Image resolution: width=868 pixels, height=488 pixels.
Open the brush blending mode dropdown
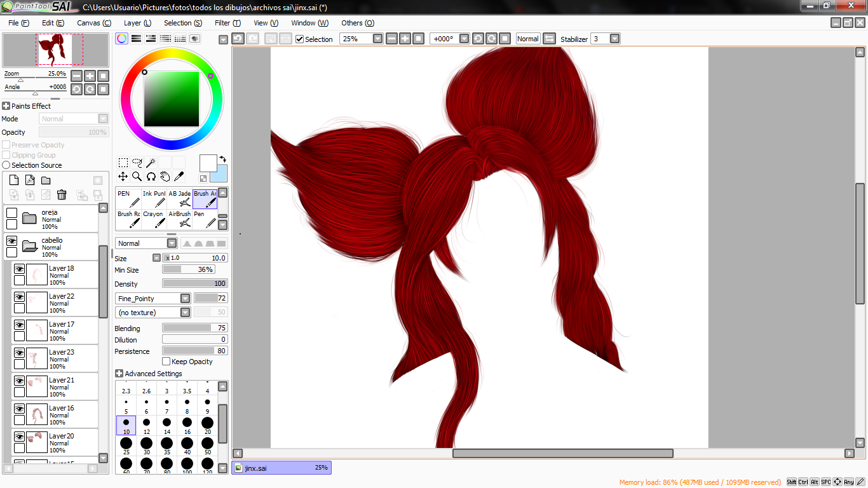[172, 243]
